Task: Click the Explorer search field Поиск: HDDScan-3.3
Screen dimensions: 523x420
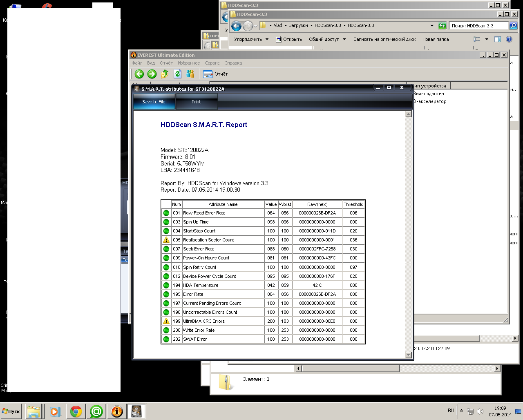Action: pyautogui.click(x=479, y=26)
